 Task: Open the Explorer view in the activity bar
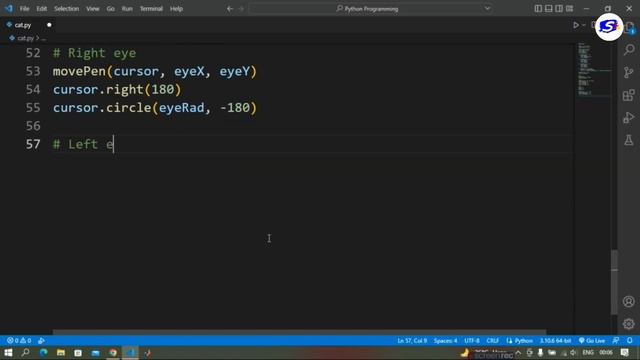[630, 27]
